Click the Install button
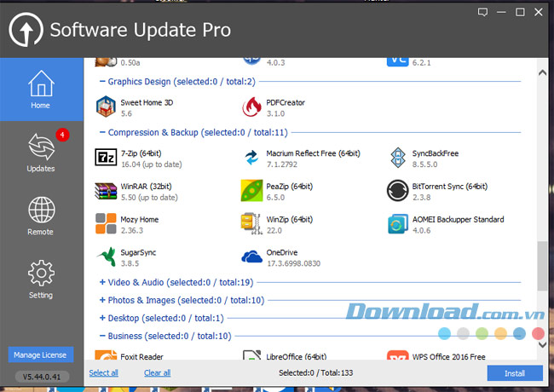This screenshot has height=392, width=554. click(x=515, y=373)
